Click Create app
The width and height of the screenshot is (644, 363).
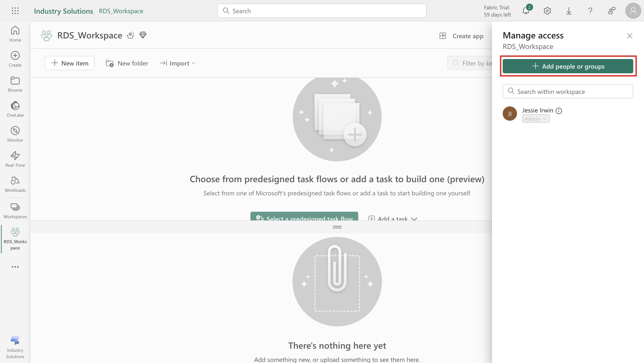[461, 36]
